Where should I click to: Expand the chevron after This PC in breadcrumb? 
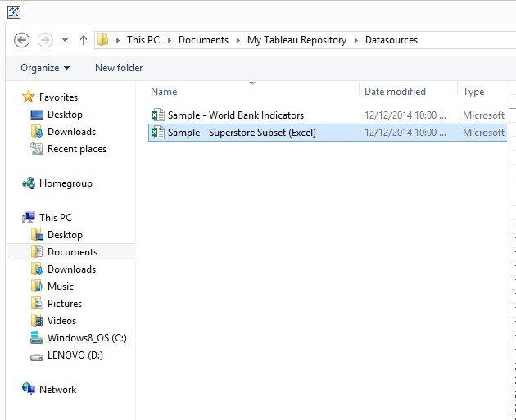(x=170, y=40)
